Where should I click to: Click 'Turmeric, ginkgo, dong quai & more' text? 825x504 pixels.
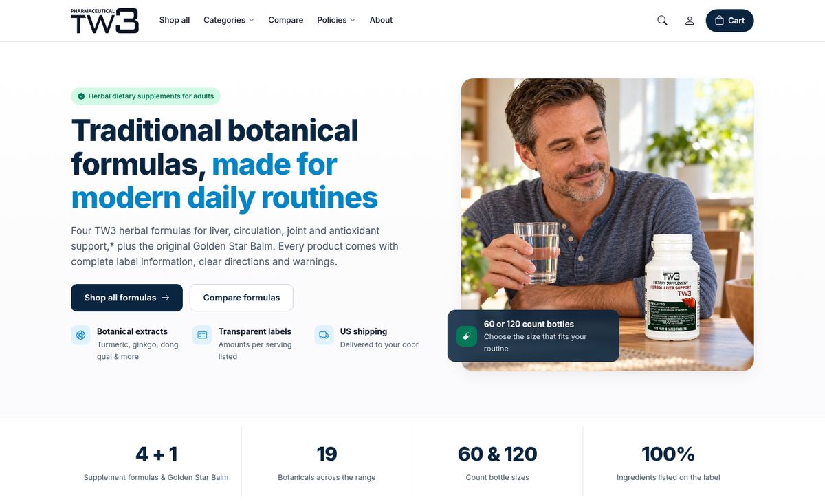(x=137, y=351)
